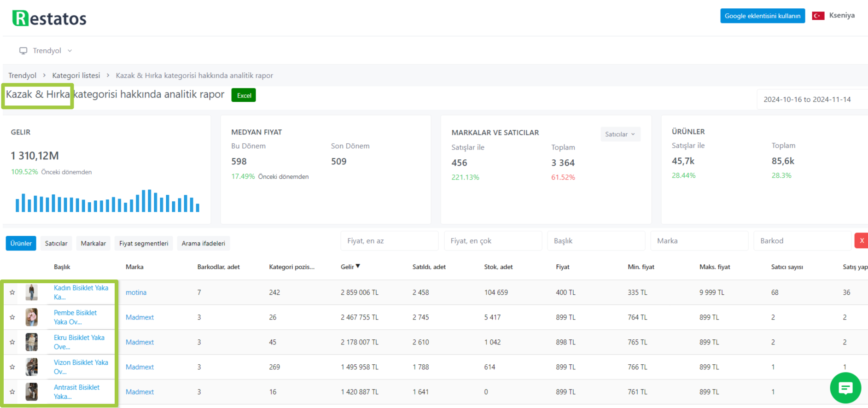Viewport: 868px width, 408px height.
Task: Click the 85,6k total products value
Action: click(783, 161)
